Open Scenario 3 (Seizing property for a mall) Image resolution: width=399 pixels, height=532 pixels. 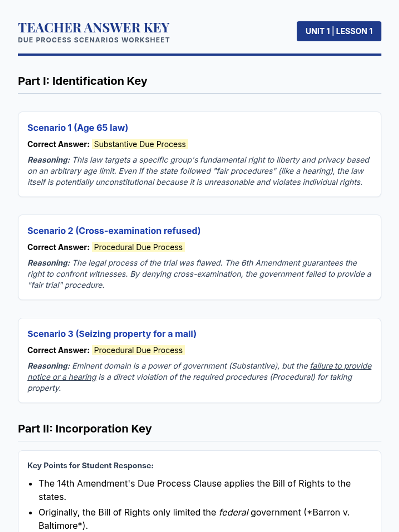point(112,334)
